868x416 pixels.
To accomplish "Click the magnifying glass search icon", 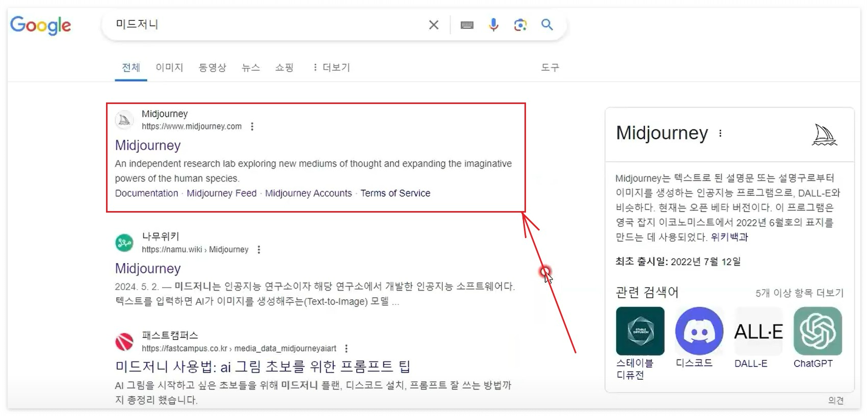I will point(547,24).
